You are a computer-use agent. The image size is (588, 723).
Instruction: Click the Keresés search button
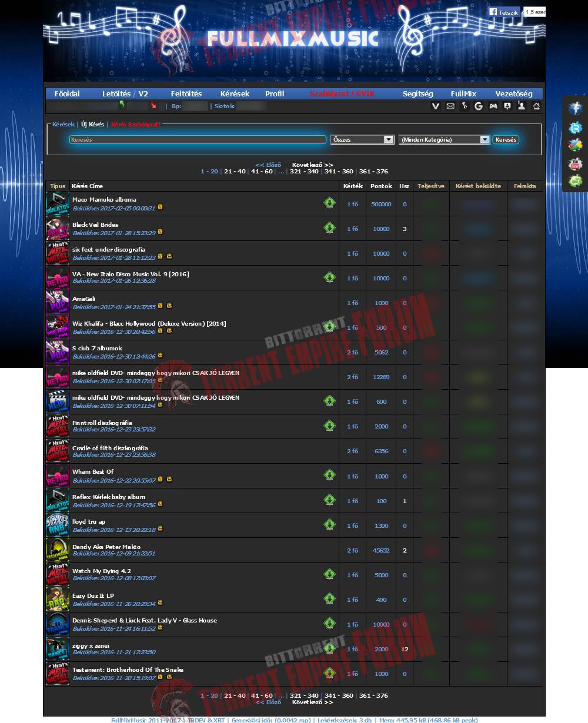(506, 140)
